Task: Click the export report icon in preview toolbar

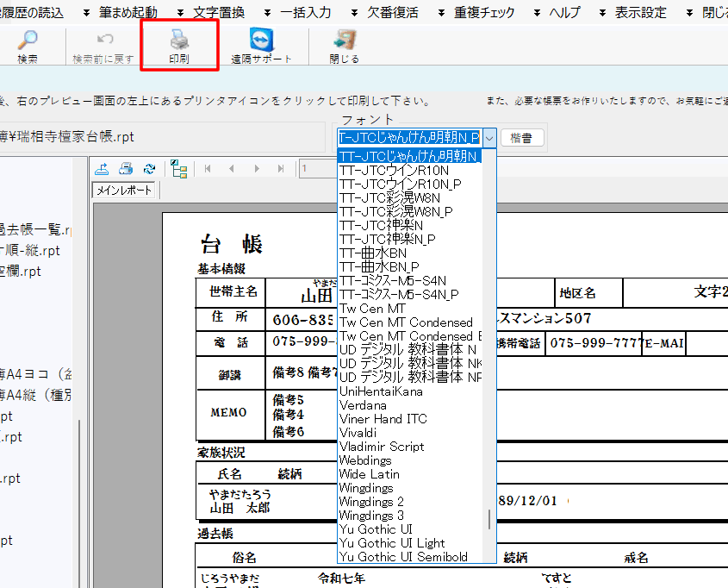Action: click(103, 168)
